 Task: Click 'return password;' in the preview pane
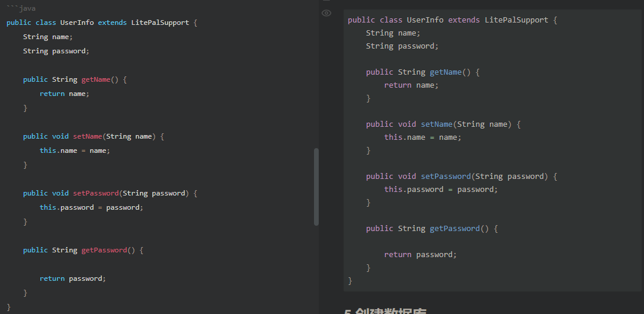pos(420,255)
